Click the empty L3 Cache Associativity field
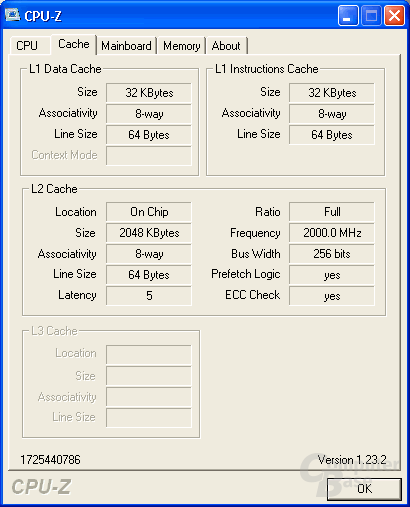This screenshot has width=410, height=507. point(149,397)
